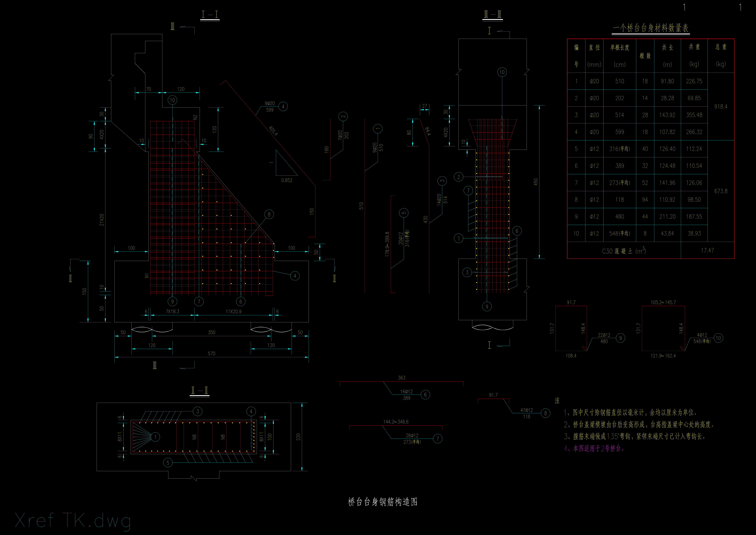
Task: Click table cell value 266.32
Action: point(694,132)
